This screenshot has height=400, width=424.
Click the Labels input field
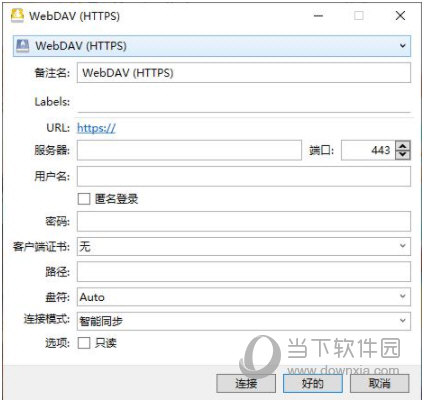point(244,102)
